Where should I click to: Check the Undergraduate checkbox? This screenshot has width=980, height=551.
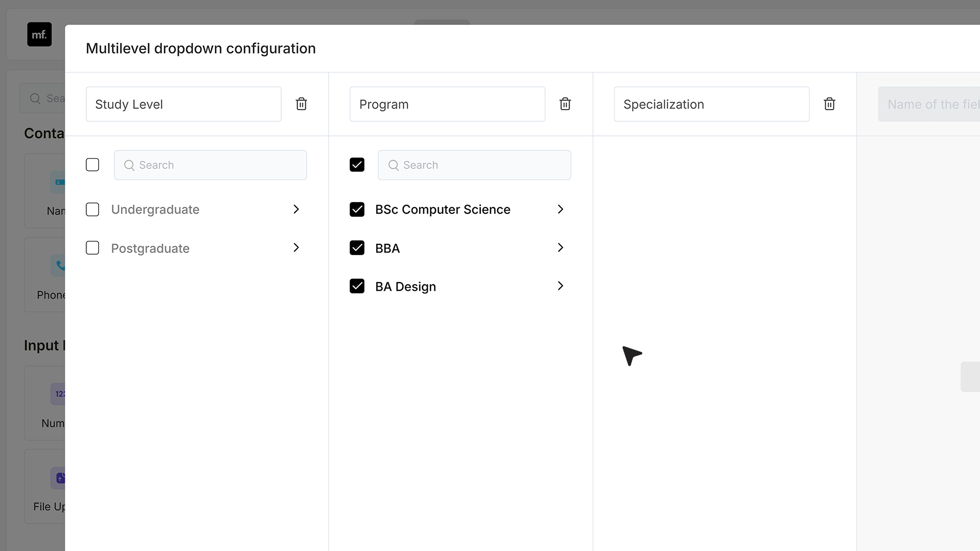pos(92,210)
